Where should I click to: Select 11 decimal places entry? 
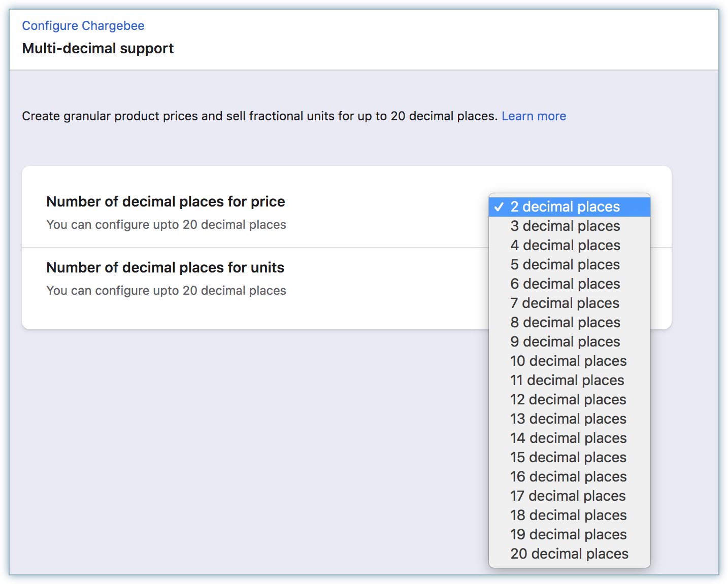click(x=567, y=381)
